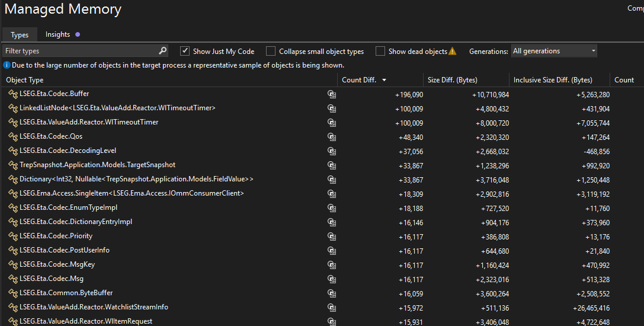Sort by the Object Type column header
The image size is (644, 326).
pos(25,80)
